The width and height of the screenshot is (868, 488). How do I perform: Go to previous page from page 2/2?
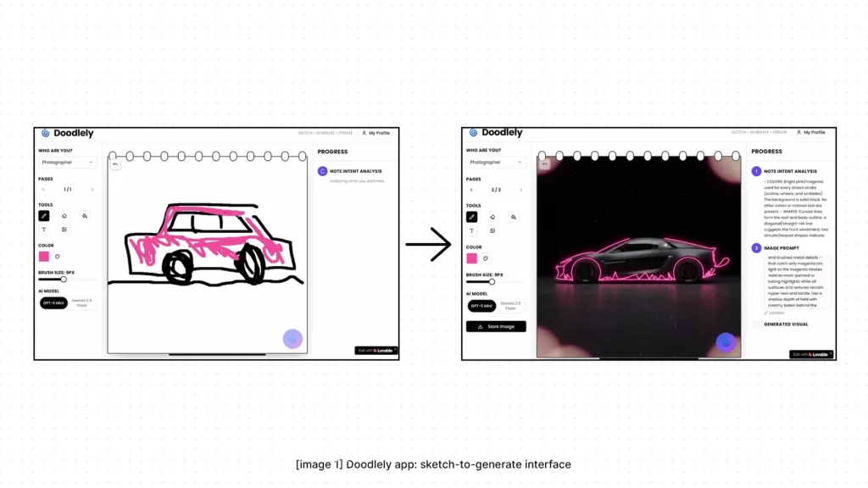[472, 190]
